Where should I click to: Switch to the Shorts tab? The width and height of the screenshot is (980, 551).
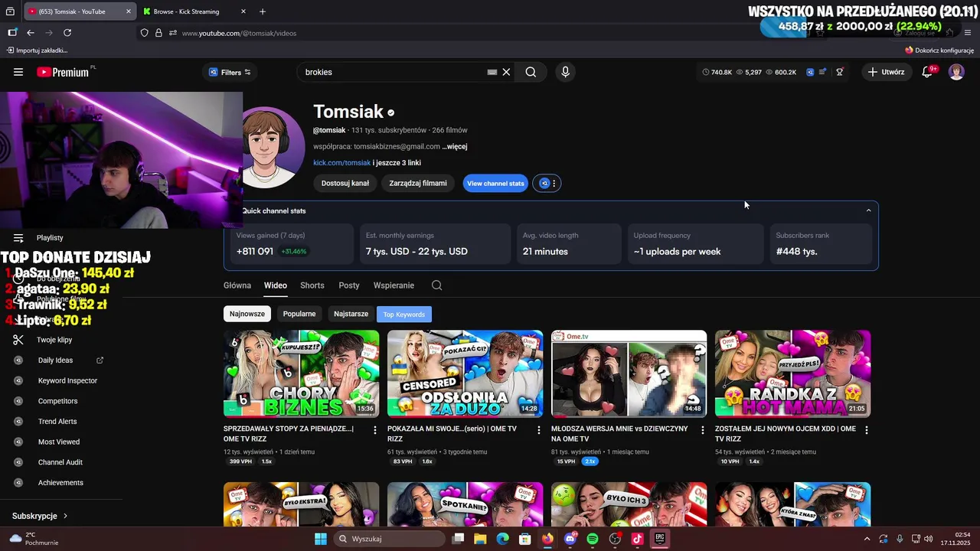[312, 285]
